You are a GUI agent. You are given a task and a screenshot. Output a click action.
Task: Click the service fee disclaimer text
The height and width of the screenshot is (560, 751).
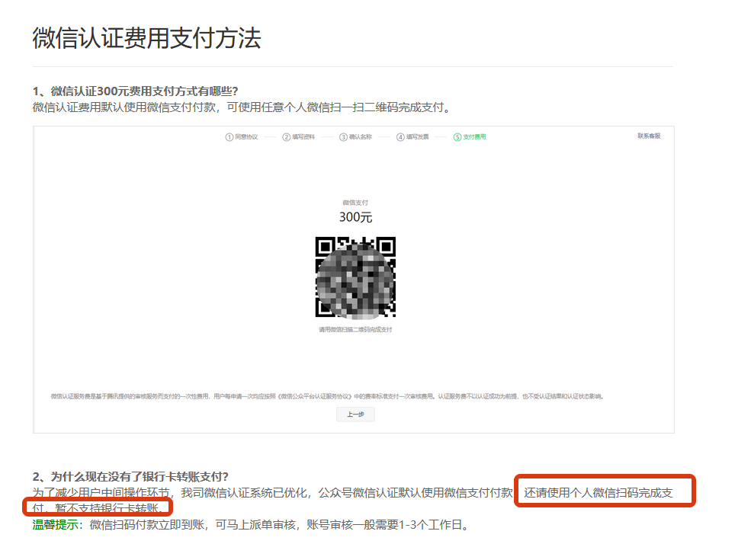(x=327, y=396)
